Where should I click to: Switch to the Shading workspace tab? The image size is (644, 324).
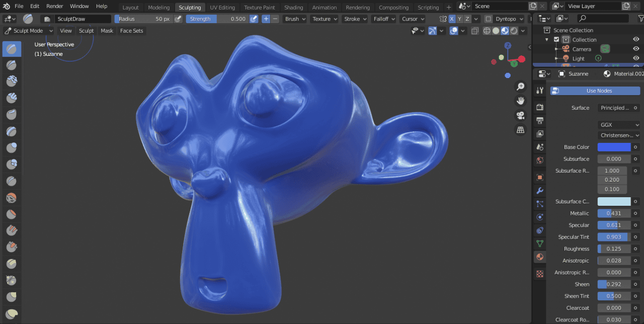coord(294,7)
